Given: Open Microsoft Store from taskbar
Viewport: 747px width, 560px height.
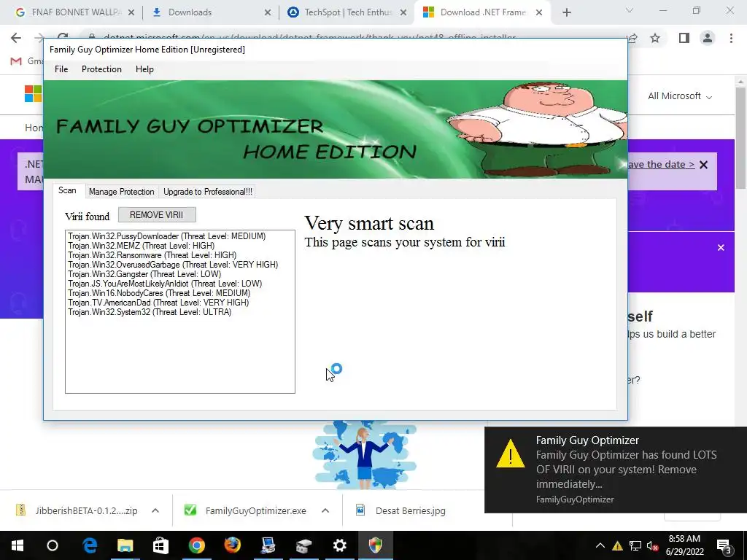Looking at the screenshot, I should (x=160, y=545).
